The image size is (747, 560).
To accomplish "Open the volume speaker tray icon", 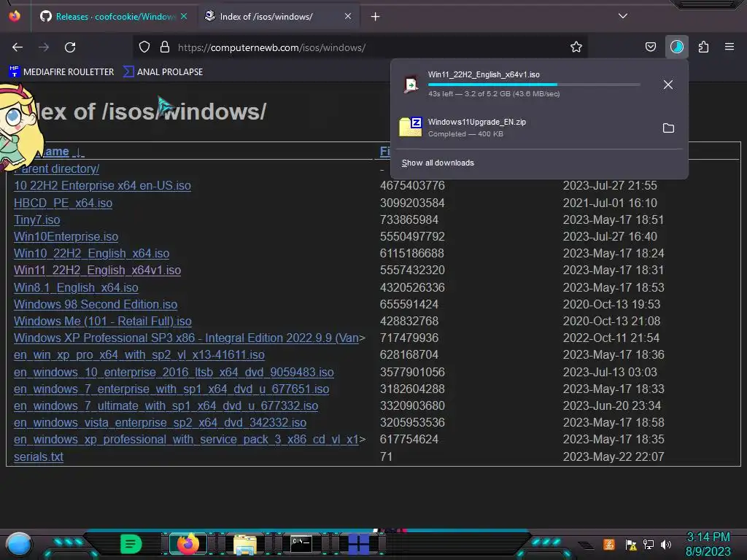I will point(666,544).
